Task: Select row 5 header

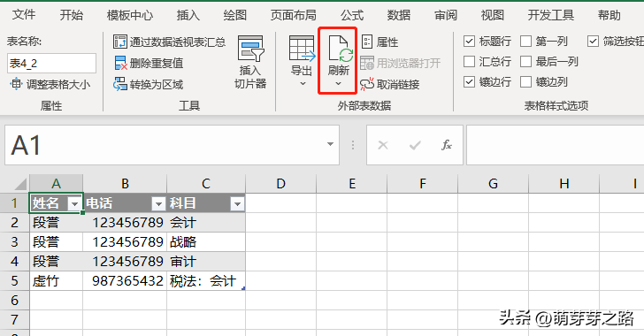Action: [x=15, y=281]
